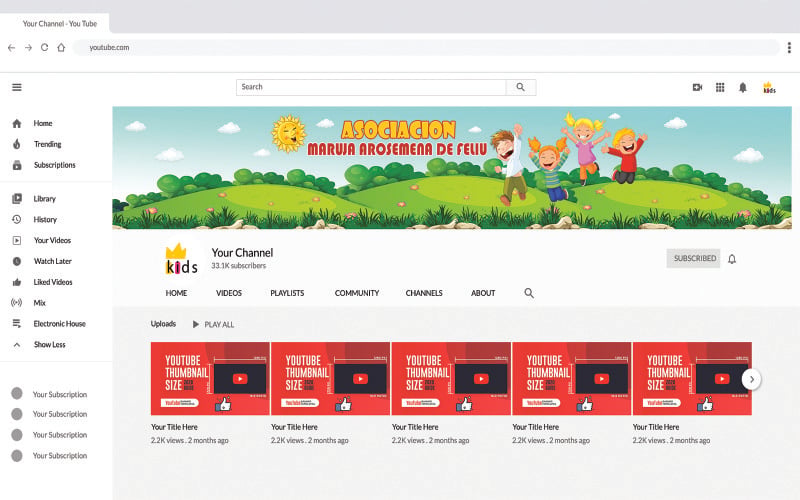
Task: Click the Uploads section heading link
Action: pos(163,324)
